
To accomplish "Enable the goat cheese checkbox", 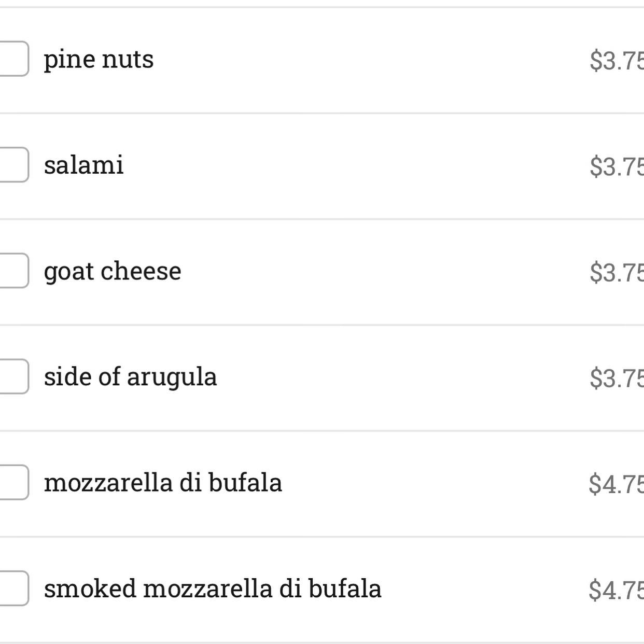I will click(12, 271).
